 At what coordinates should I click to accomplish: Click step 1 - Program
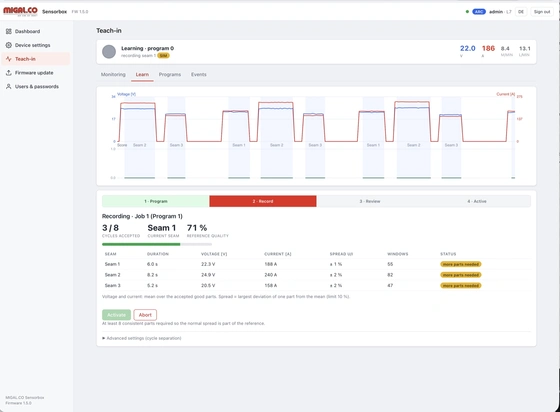[x=156, y=201]
